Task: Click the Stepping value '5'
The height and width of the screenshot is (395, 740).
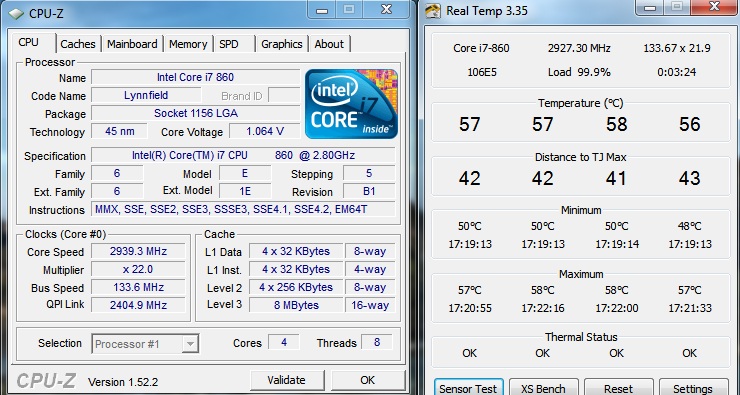Action: (369, 173)
